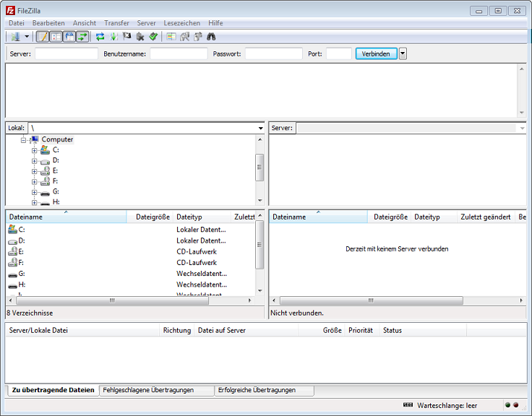Screen dimensions: 532x416
Task: Open the Site Manager (Servermanager) icon
Action: (15, 37)
